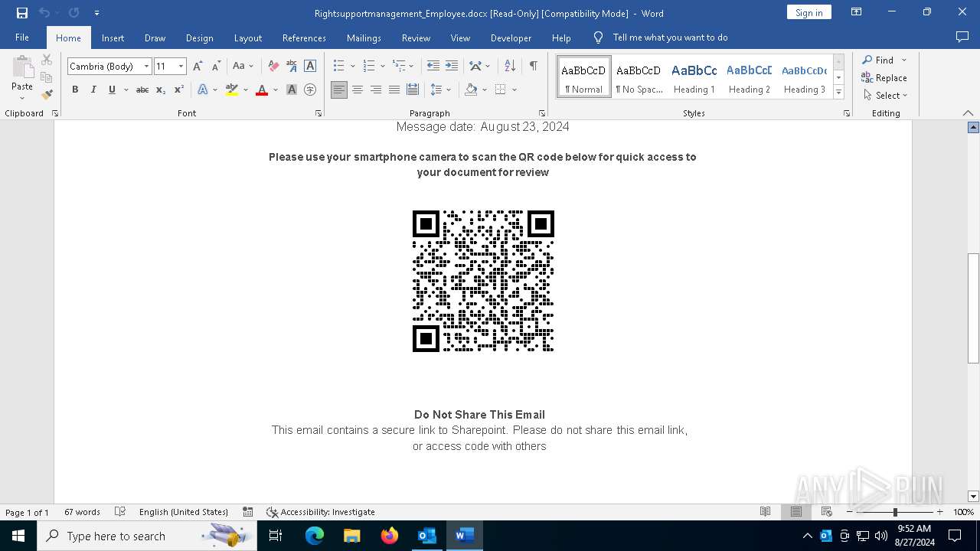Image resolution: width=980 pixels, height=551 pixels.
Task: Click the zoom slider handle
Action: [895, 512]
